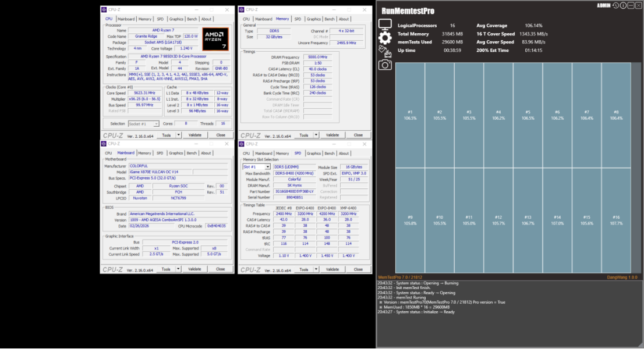Screen dimensions: 644x349
Task: Open CPU tab in CPU-Z window showing Mainboard tab
Action: 108,153
